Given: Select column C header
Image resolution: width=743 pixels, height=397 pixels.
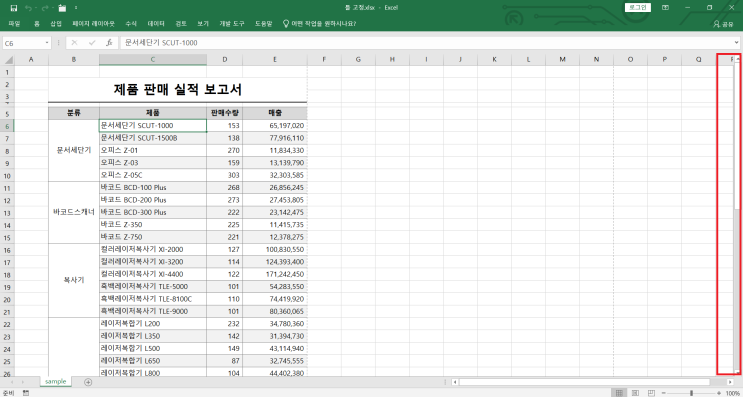Looking at the screenshot, I should [x=153, y=59].
